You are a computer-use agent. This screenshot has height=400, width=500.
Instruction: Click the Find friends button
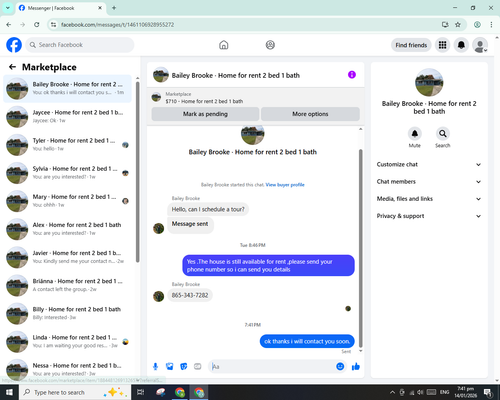coord(411,45)
